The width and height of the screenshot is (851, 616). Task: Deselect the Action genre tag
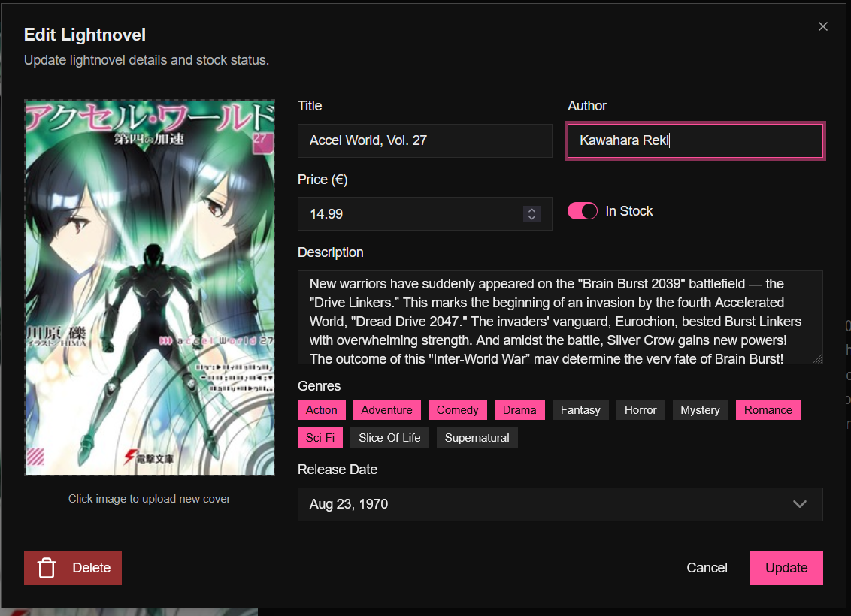pos(322,410)
